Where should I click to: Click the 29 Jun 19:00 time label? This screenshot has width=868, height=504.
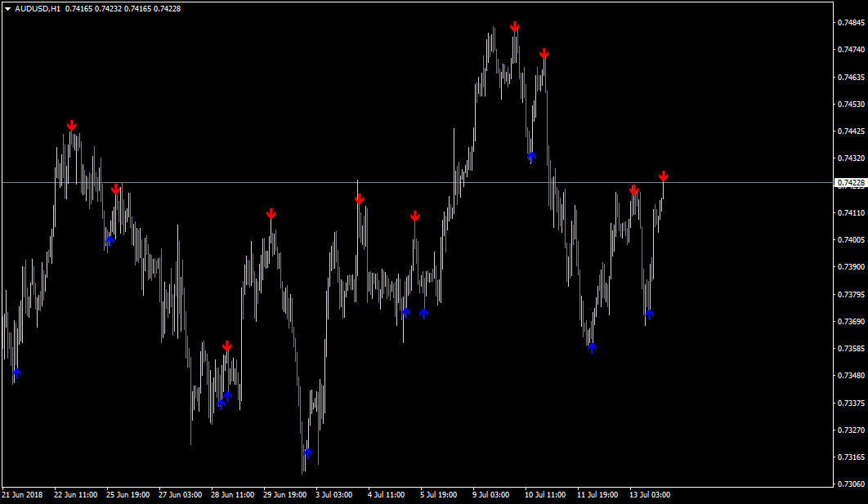click(x=285, y=494)
